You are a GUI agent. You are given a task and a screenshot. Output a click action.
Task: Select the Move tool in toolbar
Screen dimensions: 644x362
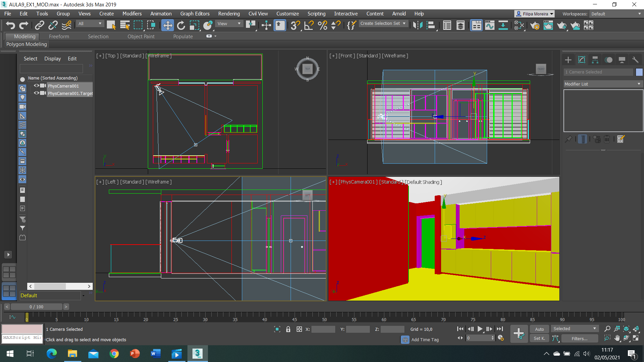tap(167, 25)
